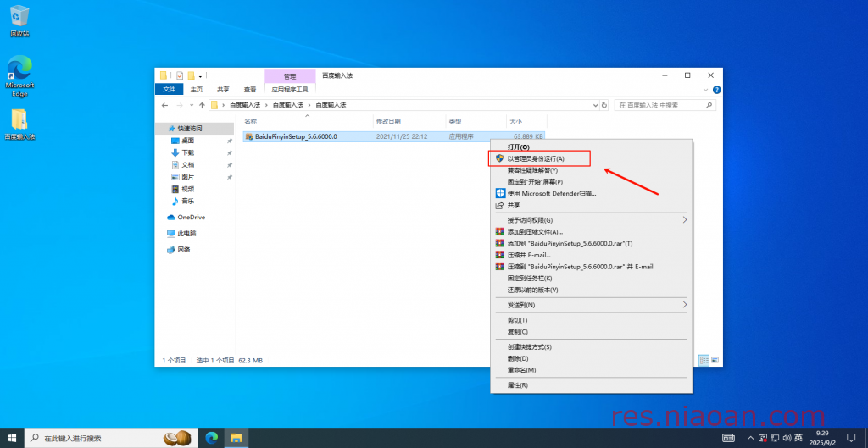Choose 添加到 "BaiduPinyinSetup_5.6.6000.0.rar"(T) entry

click(591, 243)
